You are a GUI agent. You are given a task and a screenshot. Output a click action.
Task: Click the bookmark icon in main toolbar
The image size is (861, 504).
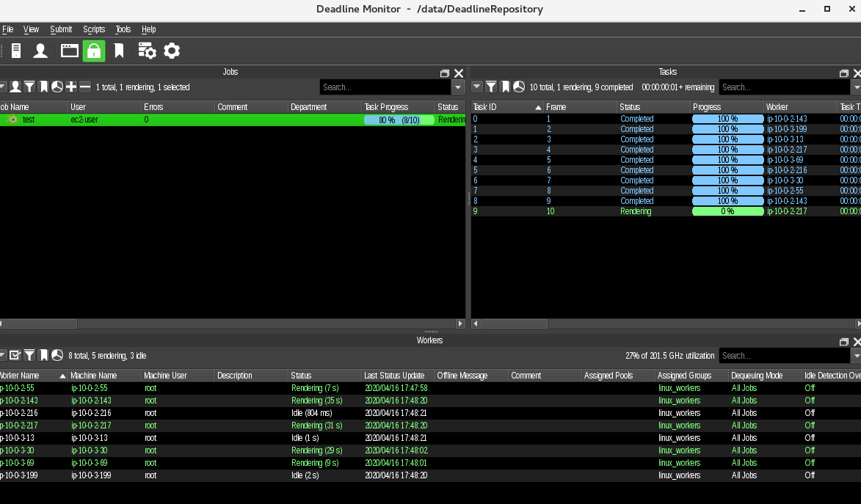coord(119,51)
